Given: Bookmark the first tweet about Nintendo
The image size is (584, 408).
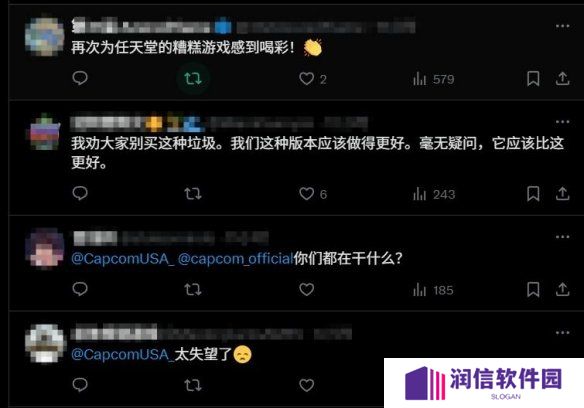Looking at the screenshot, I should 533,79.
